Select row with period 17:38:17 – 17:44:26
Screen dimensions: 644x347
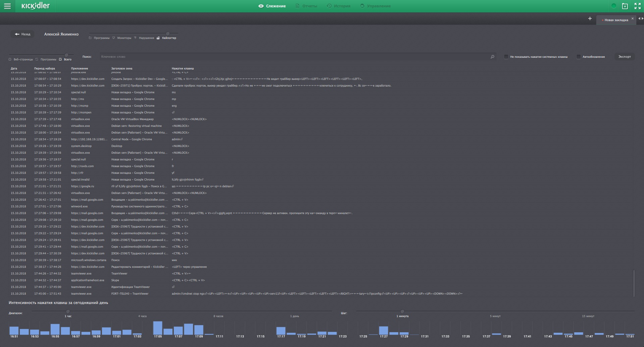pos(321,267)
